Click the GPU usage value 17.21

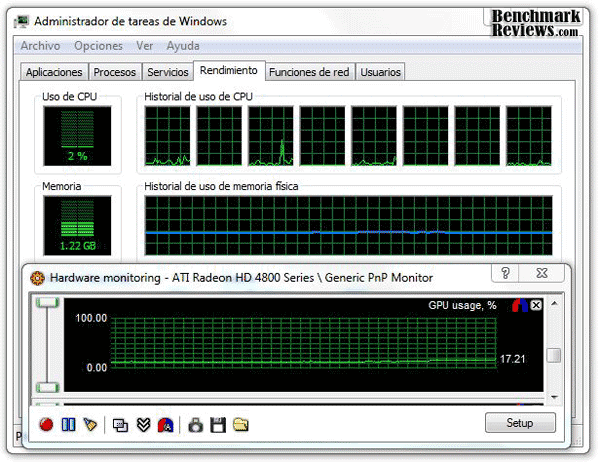pyautogui.click(x=513, y=359)
